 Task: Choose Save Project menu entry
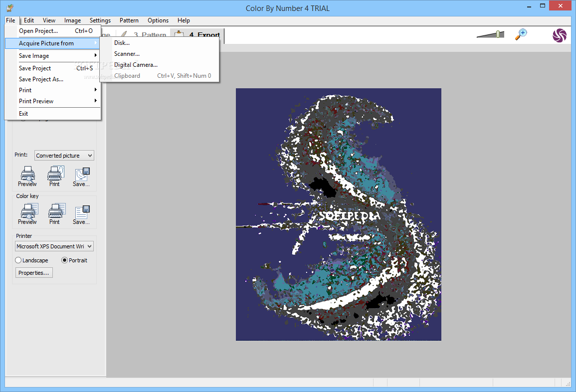(52, 68)
